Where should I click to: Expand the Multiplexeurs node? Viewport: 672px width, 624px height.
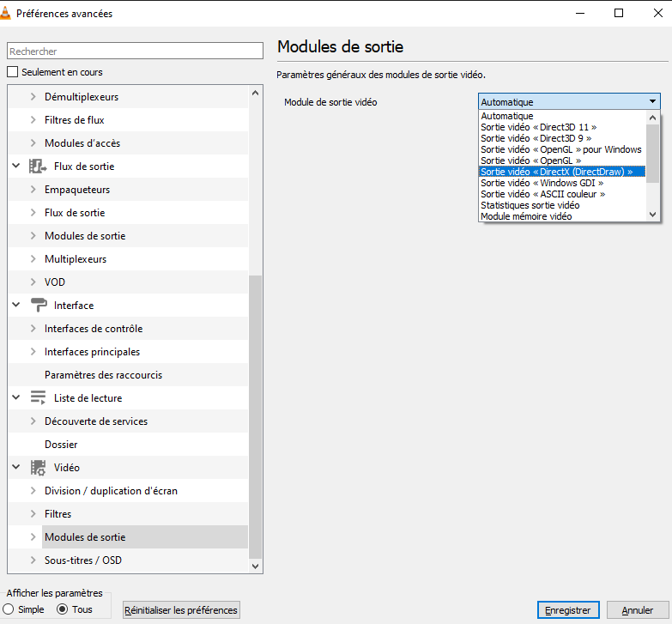coord(33,259)
